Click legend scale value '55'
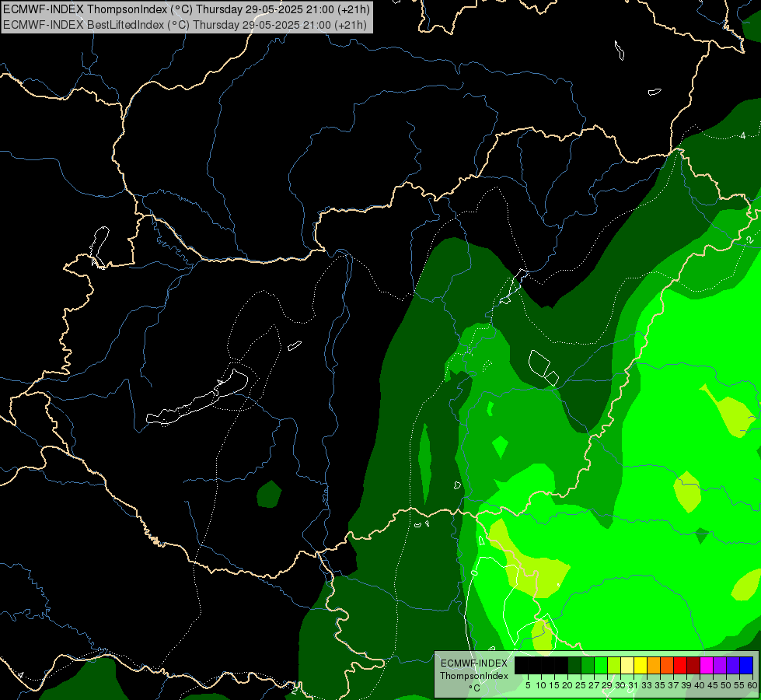This screenshot has width=761, height=700. click(739, 685)
